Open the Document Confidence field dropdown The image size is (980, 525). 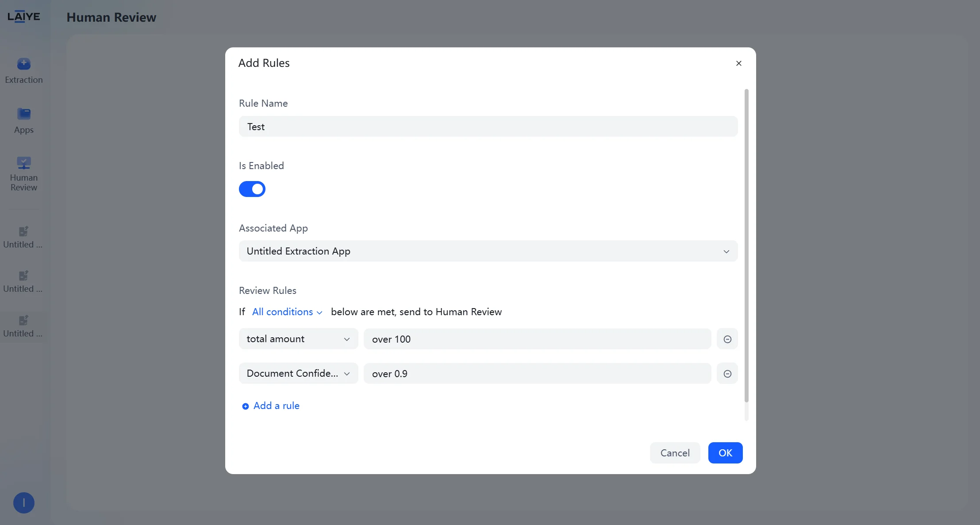pos(299,373)
